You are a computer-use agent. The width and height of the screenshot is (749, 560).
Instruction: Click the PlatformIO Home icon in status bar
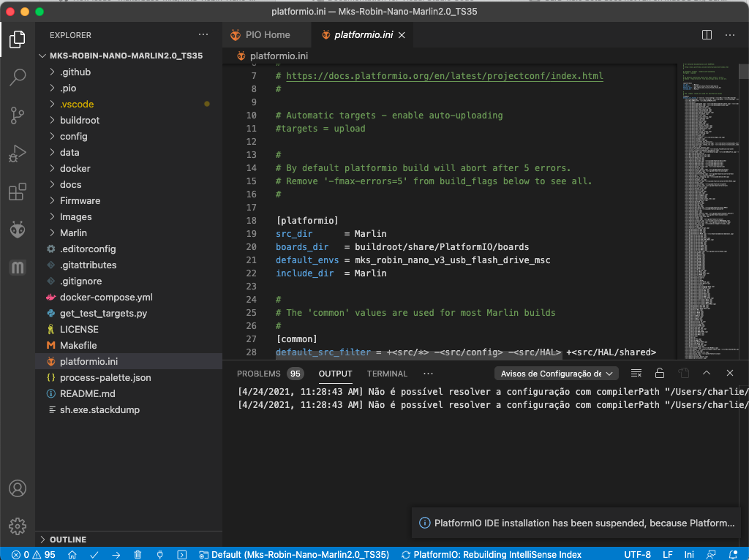pyautogui.click(x=72, y=554)
